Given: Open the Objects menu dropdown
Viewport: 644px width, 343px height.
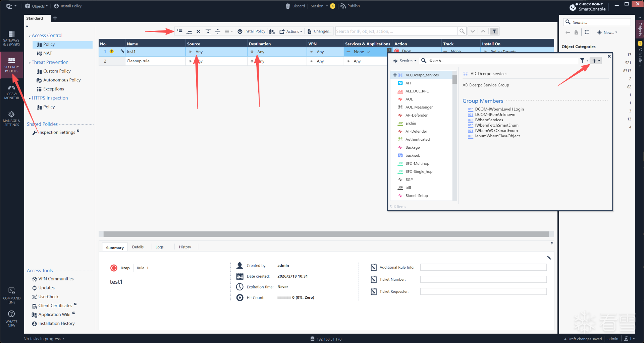Looking at the screenshot, I should 37,6.
